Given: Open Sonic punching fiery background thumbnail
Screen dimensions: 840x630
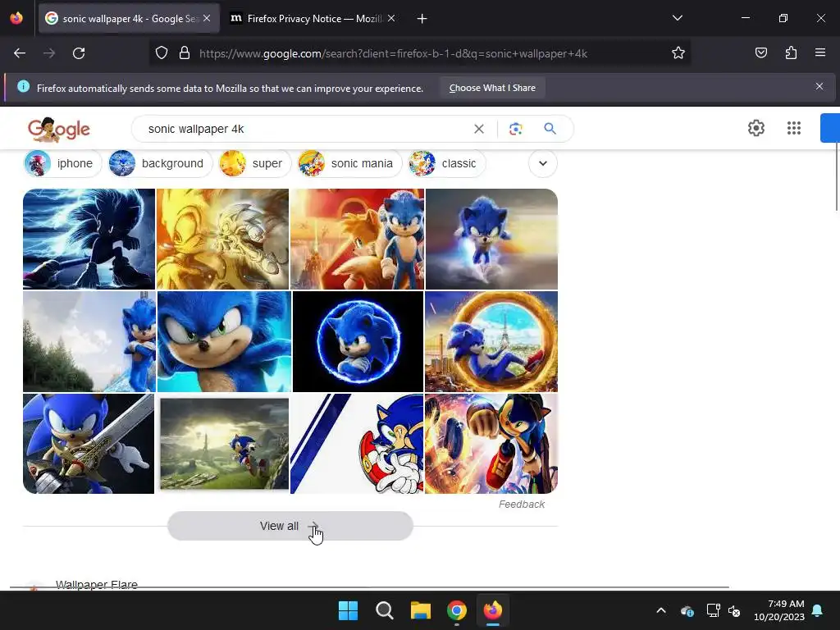Looking at the screenshot, I should [x=491, y=444].
